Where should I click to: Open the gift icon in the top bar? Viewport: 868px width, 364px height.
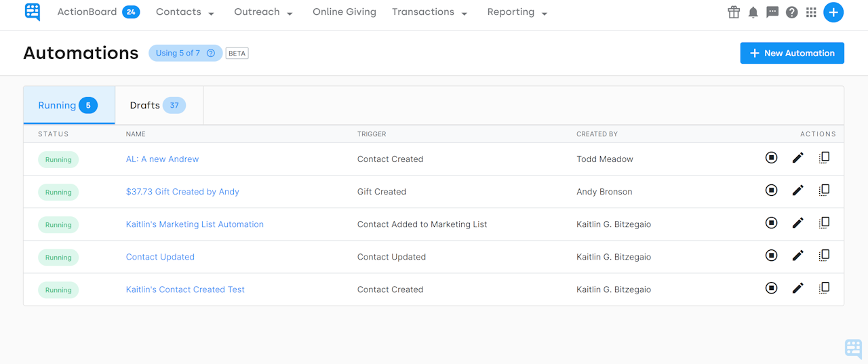point(734,12)
